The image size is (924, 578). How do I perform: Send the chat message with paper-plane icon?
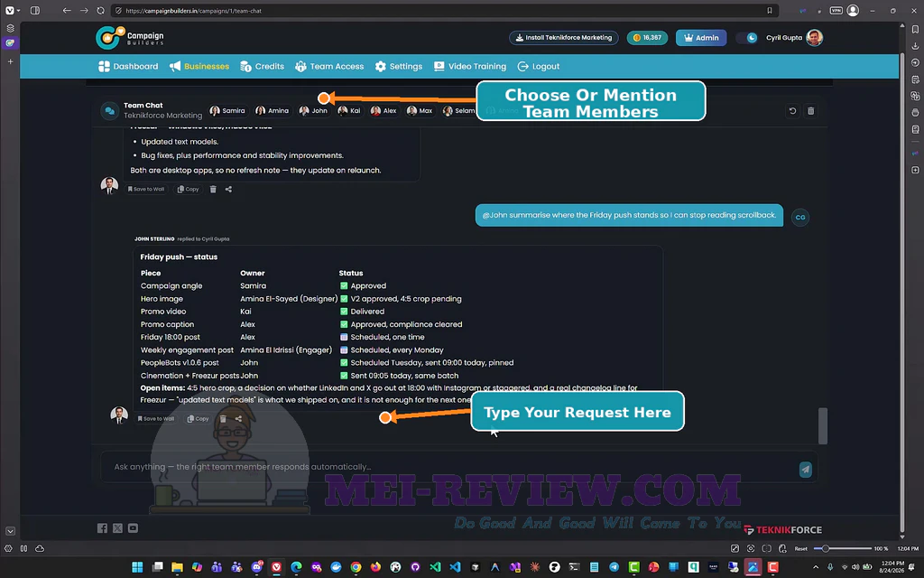pos(805,469)
